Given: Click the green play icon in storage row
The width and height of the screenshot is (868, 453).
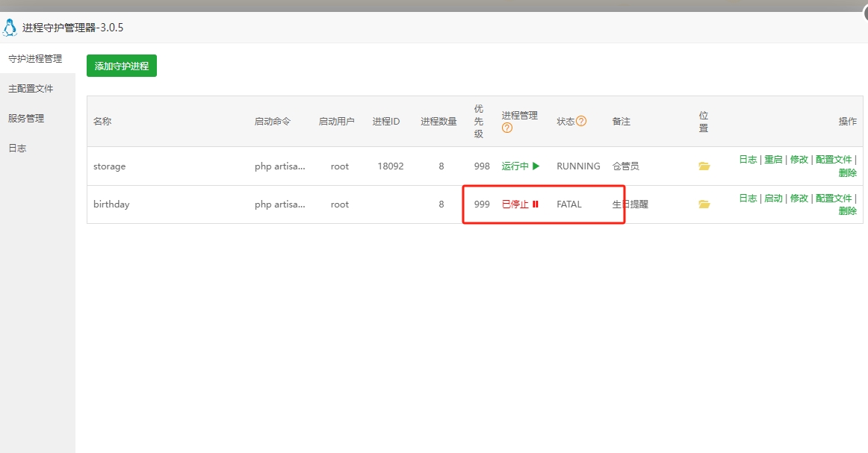Looking at the screenshot, I should click(x=536, y=166).
